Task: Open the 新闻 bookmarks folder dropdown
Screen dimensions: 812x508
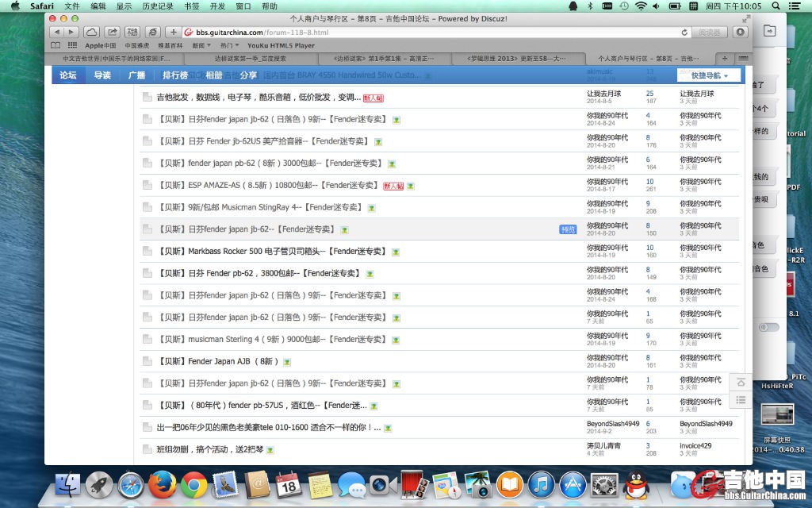Action: click(200, 45)
